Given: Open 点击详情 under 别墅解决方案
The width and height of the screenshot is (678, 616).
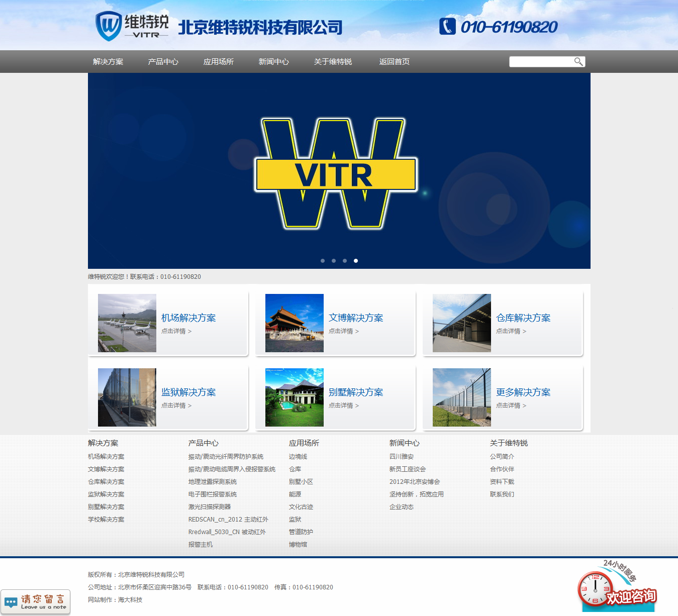Looking at the screenshot, I should tap(343, 405).
